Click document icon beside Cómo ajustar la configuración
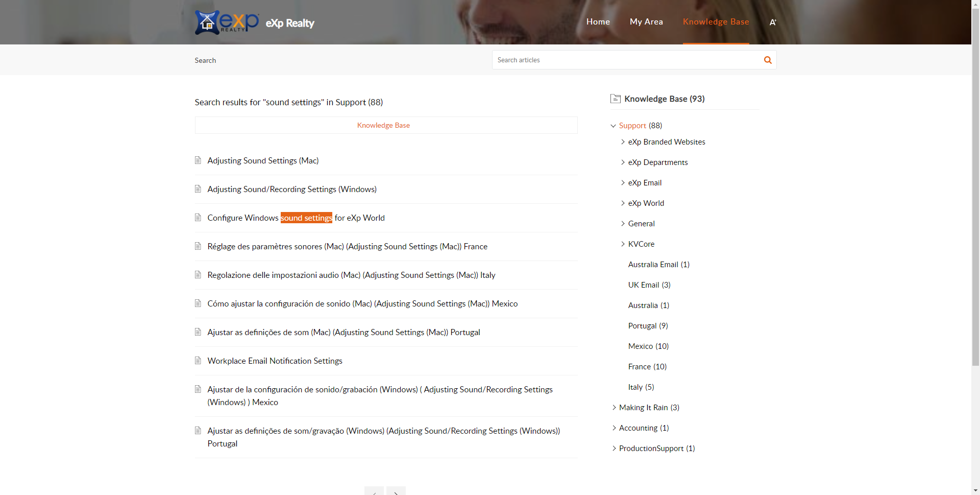 (x=198, y=303)
